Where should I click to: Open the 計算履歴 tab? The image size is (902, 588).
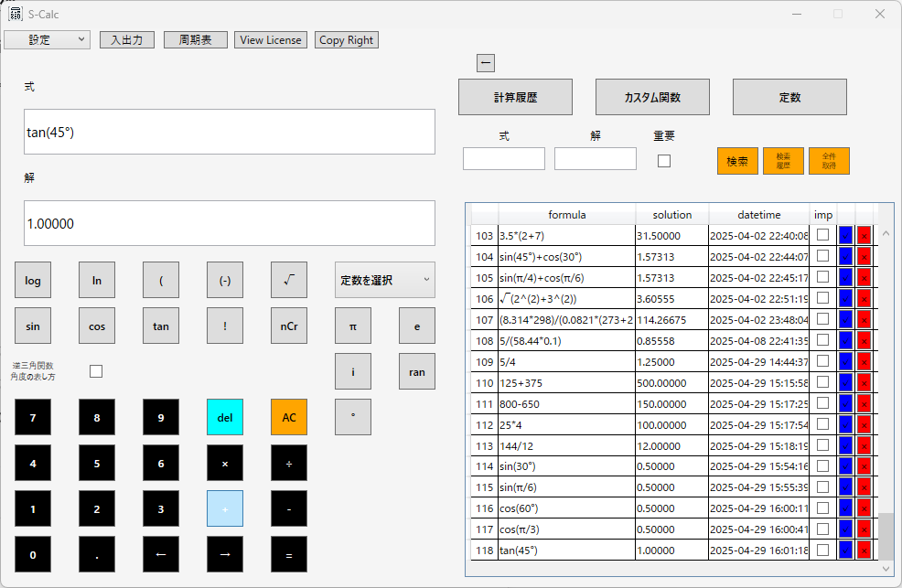pos(515,97)
